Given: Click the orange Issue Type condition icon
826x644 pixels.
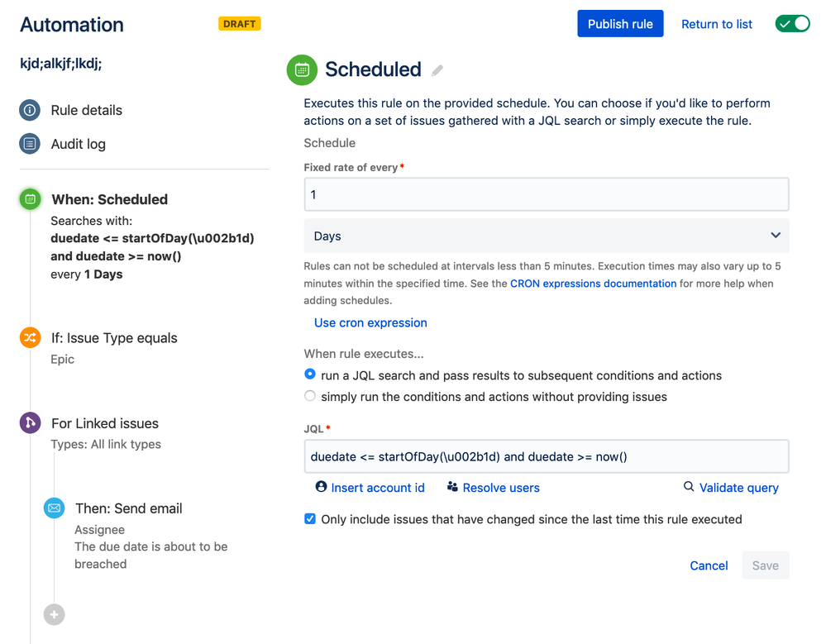Looking at the screenshot, I should tap(30, 337).
